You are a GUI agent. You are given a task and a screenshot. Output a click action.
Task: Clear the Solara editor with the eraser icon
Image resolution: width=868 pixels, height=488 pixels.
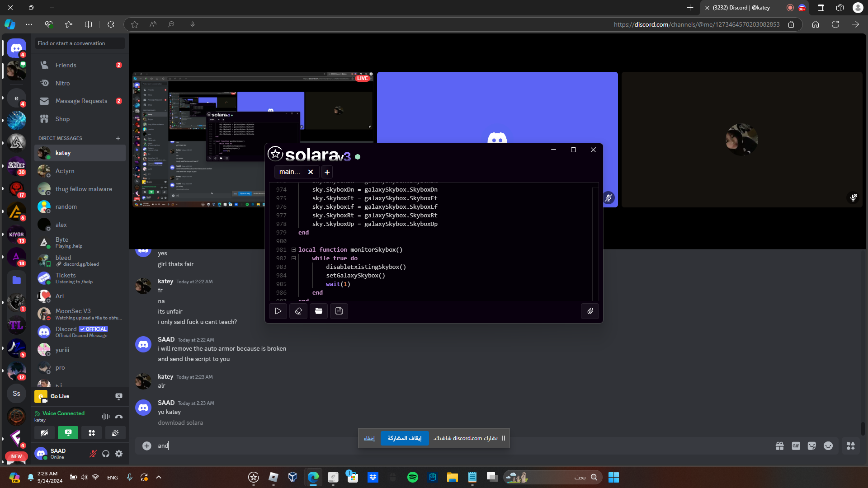(298, 311)
